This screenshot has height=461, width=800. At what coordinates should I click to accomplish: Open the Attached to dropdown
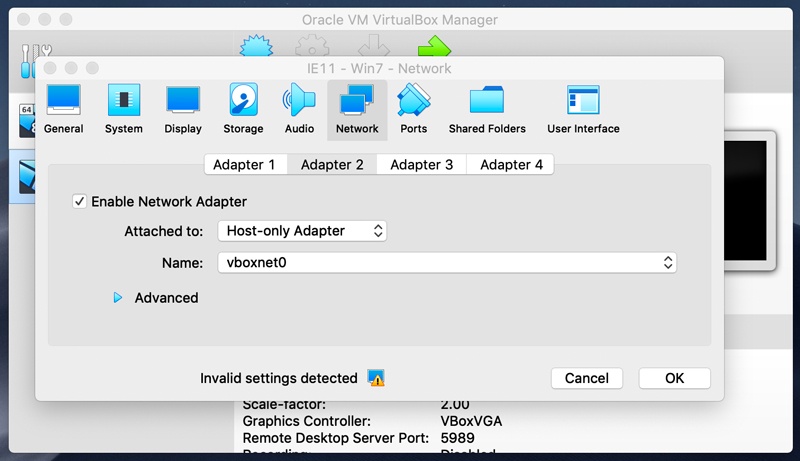point(302,231)
